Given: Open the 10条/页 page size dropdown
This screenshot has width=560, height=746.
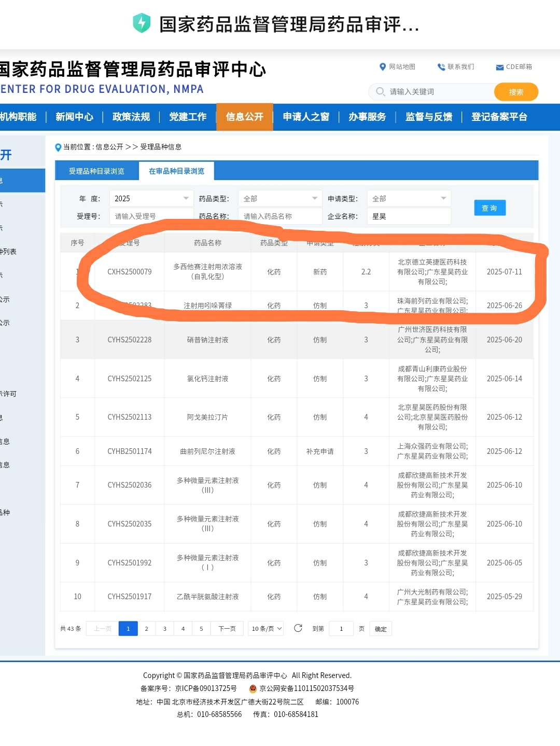Looking at the screenshot, I should [x=266, y=629].
